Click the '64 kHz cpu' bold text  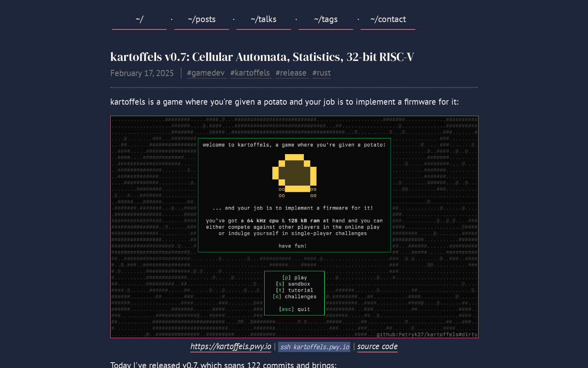263,220
